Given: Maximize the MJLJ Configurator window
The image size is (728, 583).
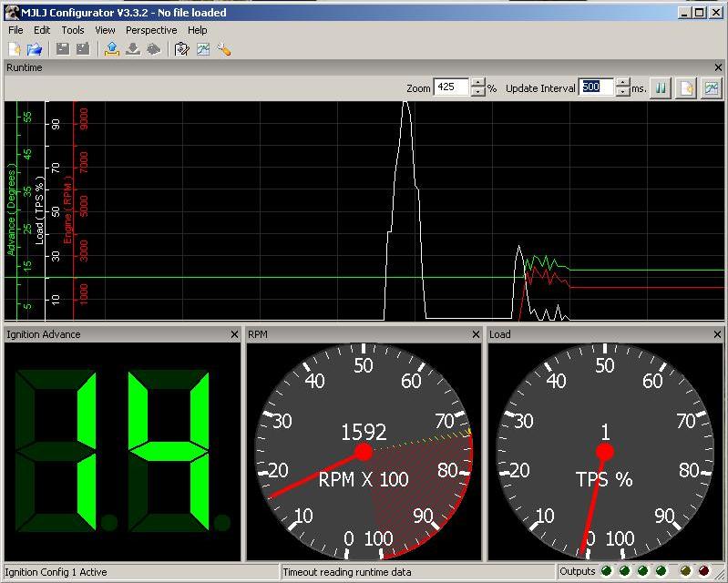Looking at the screenshot, I should click(699, 13).
